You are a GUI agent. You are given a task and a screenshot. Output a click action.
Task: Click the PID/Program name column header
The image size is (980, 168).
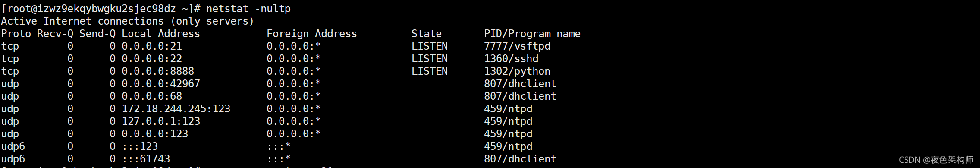(x=532, y=34)
